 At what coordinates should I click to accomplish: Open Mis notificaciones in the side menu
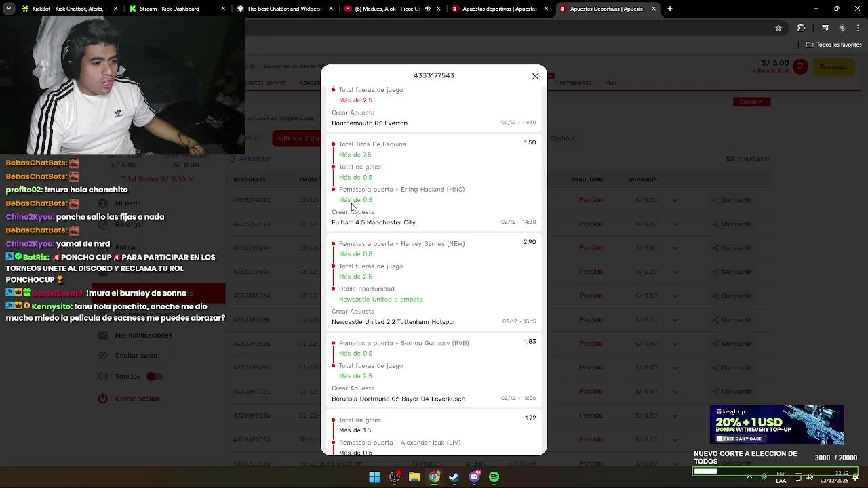(143, 335)
